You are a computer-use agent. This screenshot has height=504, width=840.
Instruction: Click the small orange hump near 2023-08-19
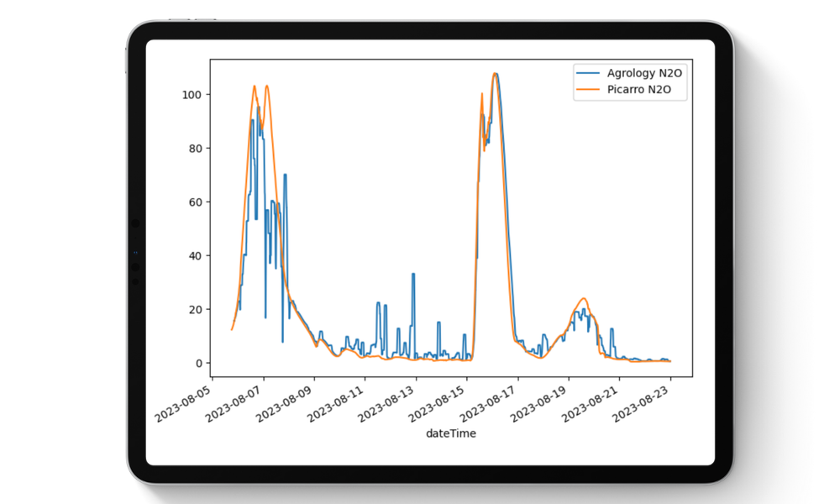coord(584,298)
